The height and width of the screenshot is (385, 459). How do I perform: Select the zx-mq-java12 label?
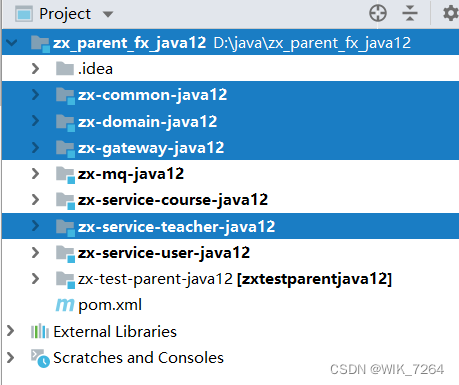(x=131, y=174)
